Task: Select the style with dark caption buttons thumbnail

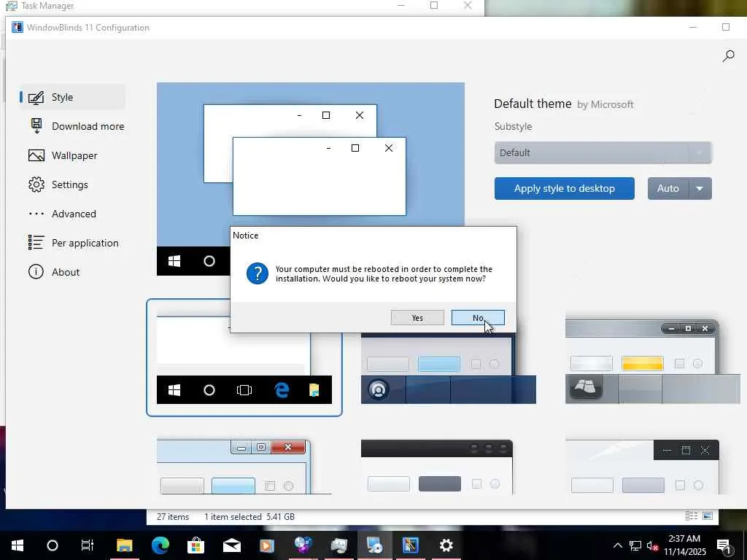Action: [642, 467]
